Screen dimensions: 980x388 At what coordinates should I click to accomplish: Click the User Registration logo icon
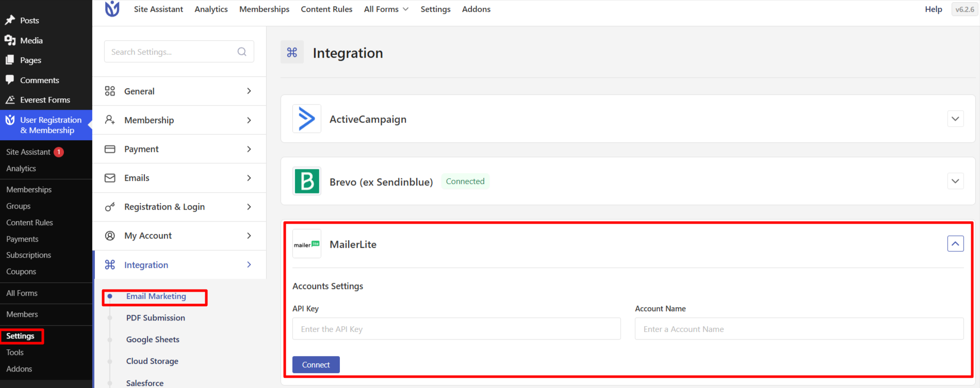(112, 9)
